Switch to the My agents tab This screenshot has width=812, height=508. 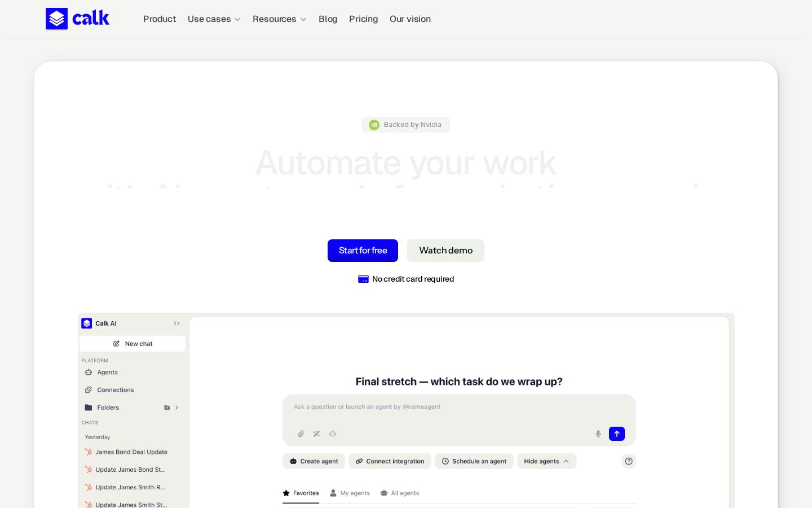pos(350,493)
